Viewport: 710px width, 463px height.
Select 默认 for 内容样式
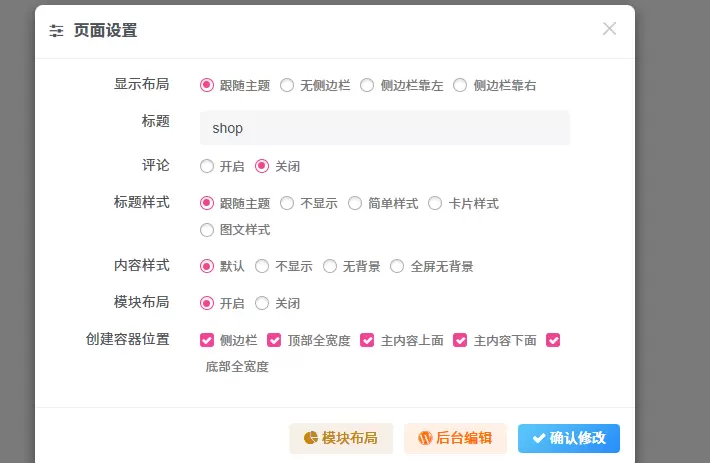pos(207,266)
